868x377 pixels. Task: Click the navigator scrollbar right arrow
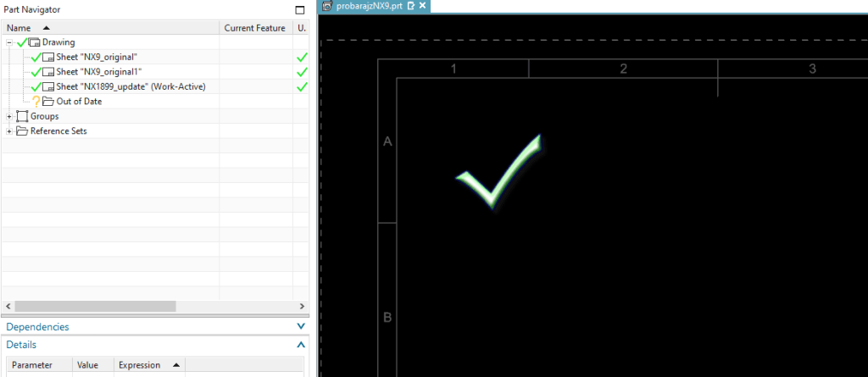(302, 306)
